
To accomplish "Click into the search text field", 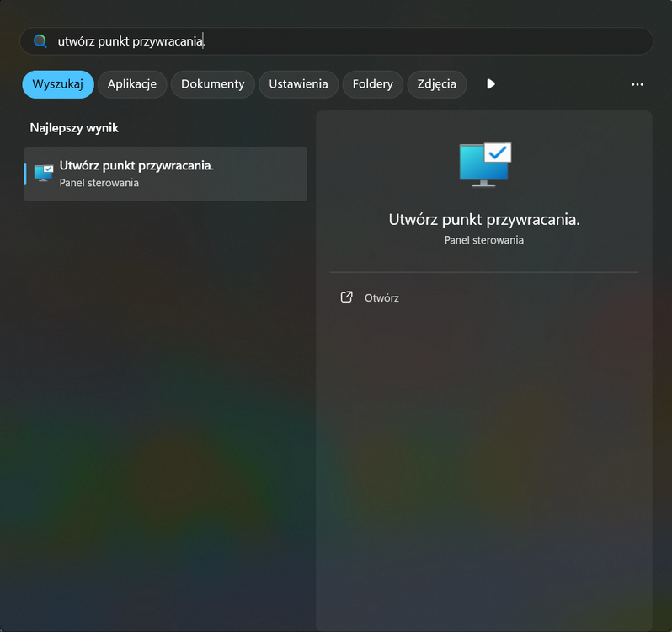I will [x=337, y=41].
